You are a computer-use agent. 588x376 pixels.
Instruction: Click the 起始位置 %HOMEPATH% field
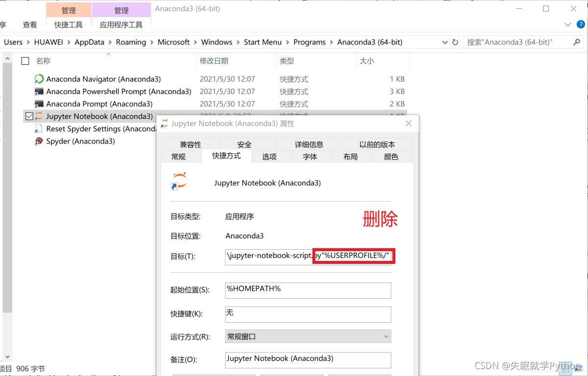[x=308, y=290]
